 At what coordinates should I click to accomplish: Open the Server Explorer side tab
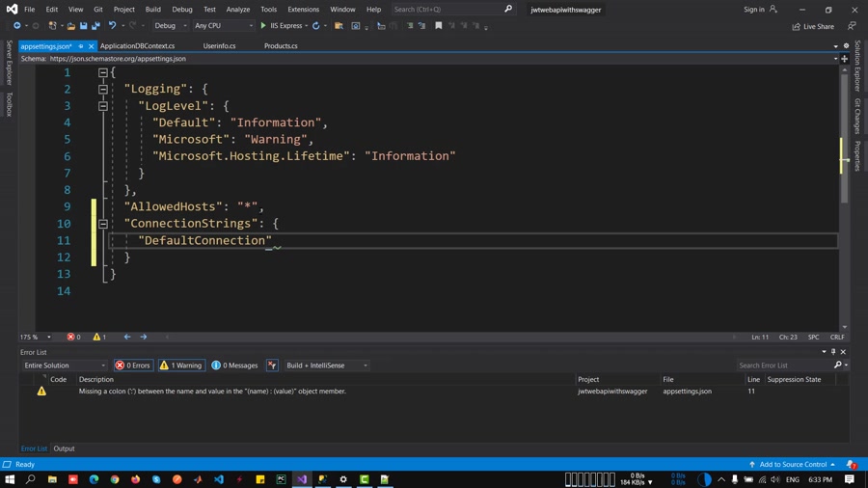(x=9, y=63)
